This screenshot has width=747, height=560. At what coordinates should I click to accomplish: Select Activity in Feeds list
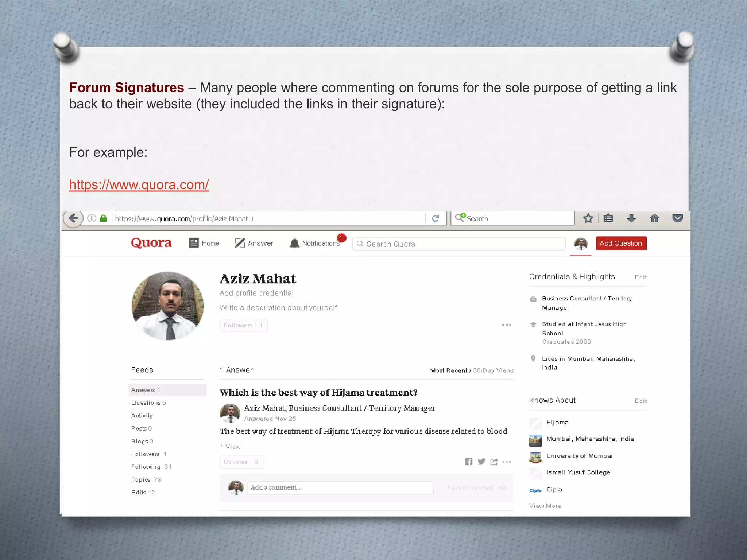pos(142,416)
